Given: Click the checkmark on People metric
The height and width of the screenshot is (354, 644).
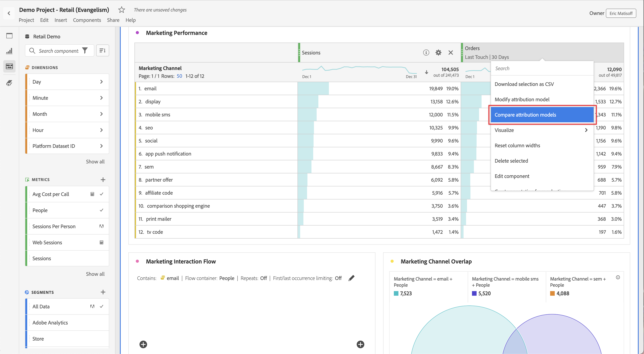Looking at the screenshot, I should (102, 210).
